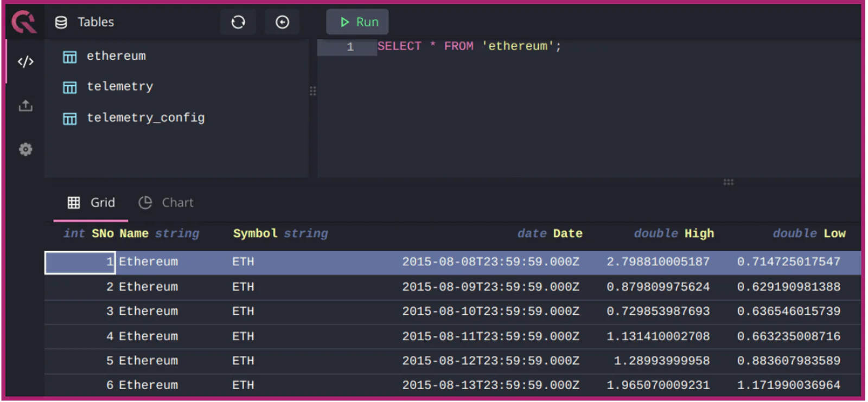Viewport: 868px width, 402px height.
Task: Refresh the tables list
Action: click(x=238, y=22)
